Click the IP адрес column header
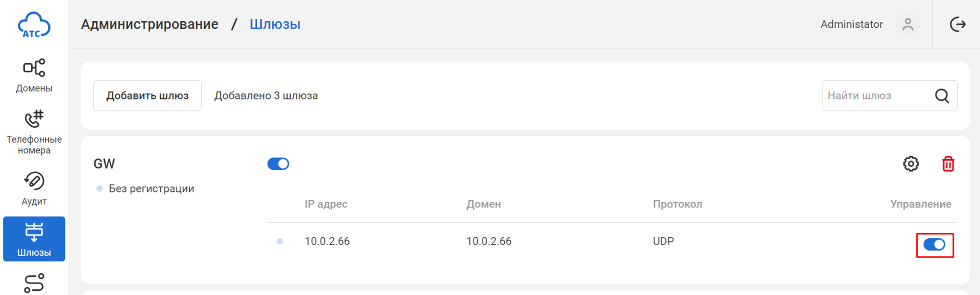 [x=326, y=204]
